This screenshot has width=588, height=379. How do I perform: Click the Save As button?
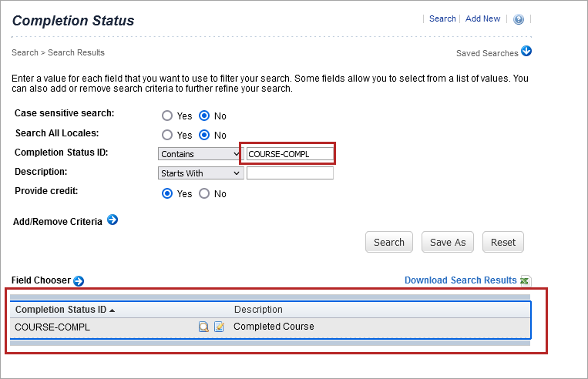pos(448,242)
